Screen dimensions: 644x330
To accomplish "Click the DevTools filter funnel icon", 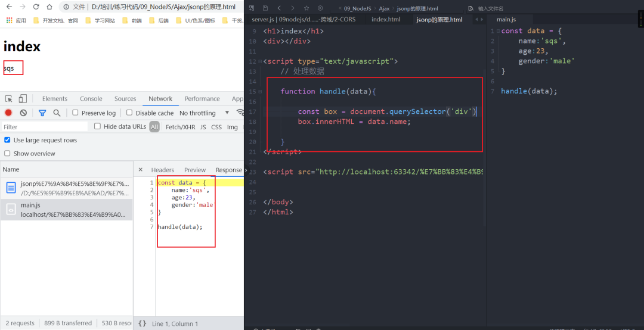I will pos(42,113).
